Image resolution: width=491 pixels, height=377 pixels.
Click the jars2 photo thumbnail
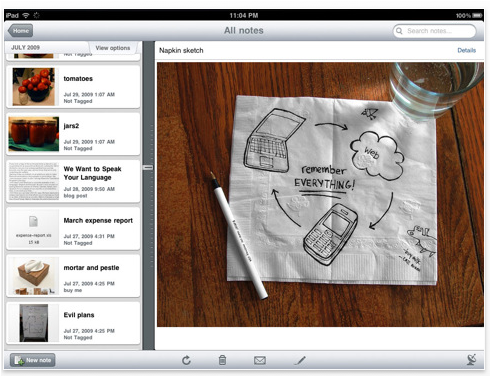pyautogui.click(x=34, y=134)
